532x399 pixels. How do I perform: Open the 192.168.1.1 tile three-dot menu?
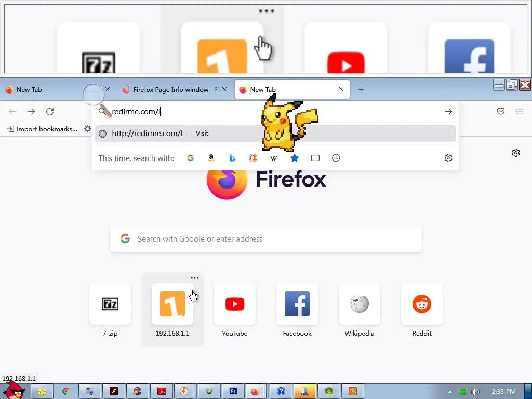pyautogui.click(x=195, y=278)
